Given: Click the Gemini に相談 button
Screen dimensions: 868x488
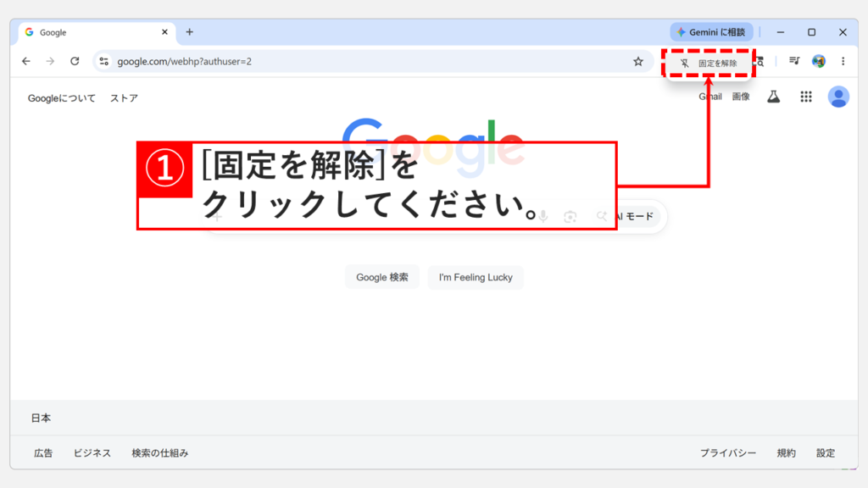Looking at the screenshot, I should pos(711,32).
